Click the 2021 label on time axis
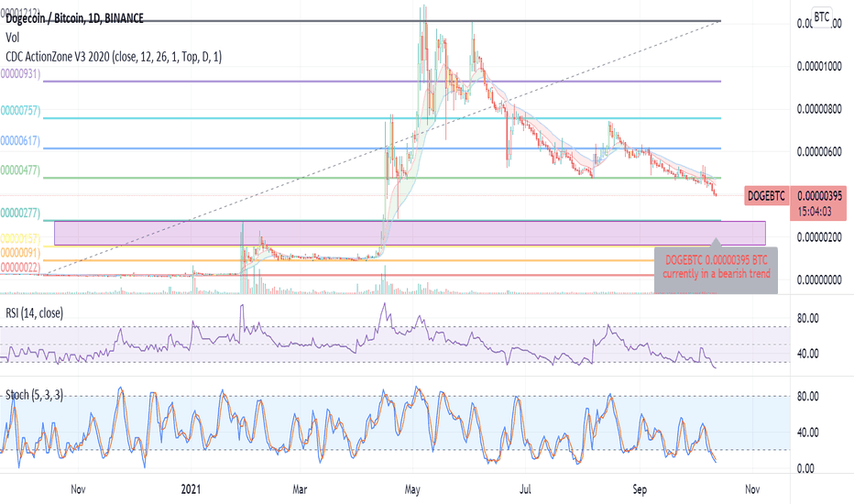854x504 pixels. (x=191, y=489)
